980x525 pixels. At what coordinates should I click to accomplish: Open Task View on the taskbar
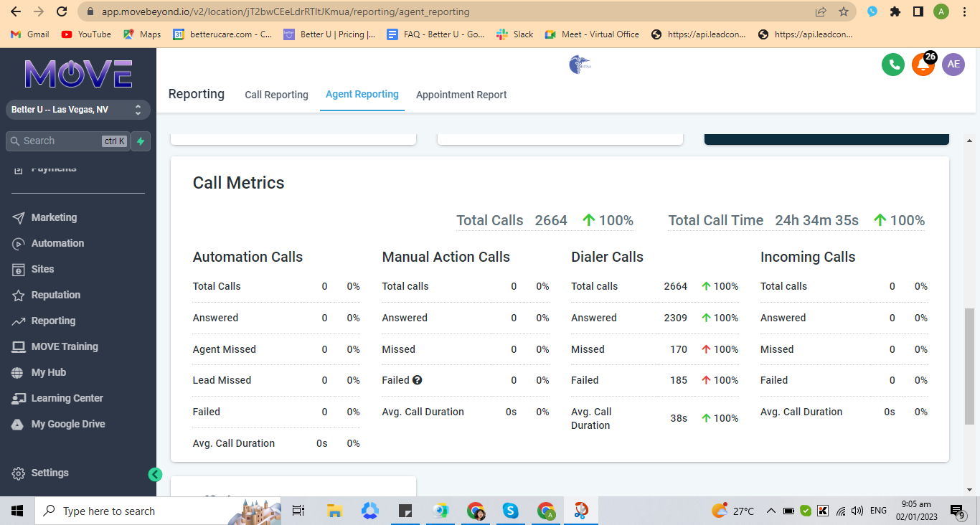click(x=298, y=511)
